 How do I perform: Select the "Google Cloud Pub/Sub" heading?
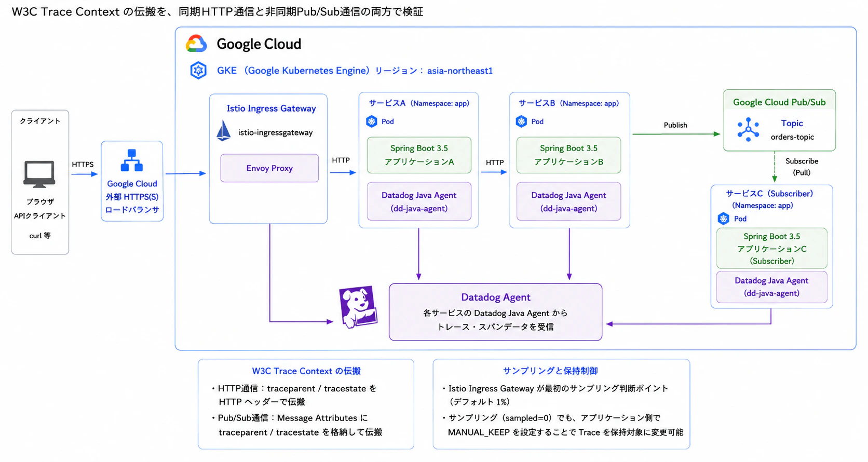(x=779, y=102)
